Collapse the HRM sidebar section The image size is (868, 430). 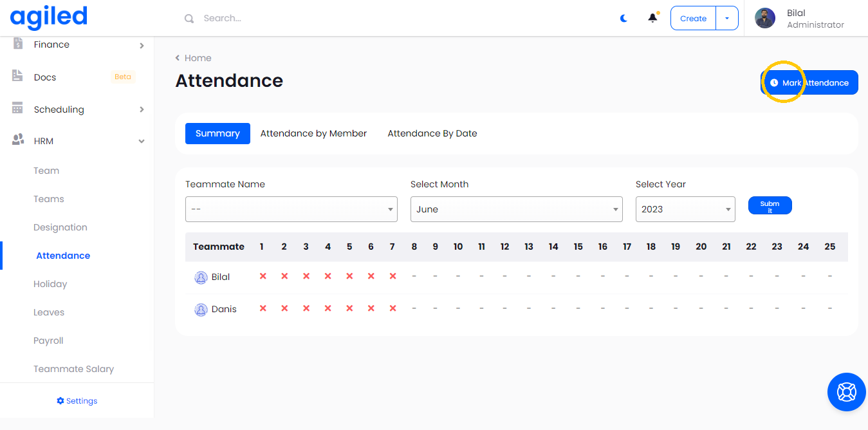point(142,141)
